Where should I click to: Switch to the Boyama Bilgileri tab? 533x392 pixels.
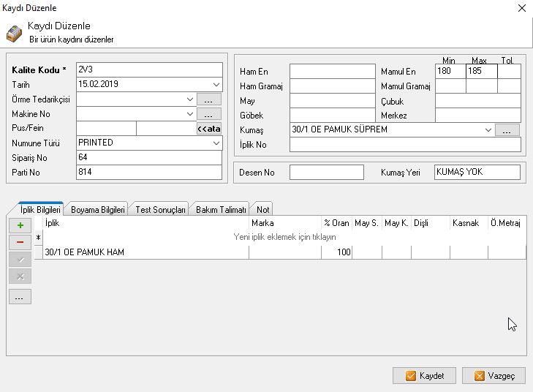pyautogui.click(x=98, y=209)
